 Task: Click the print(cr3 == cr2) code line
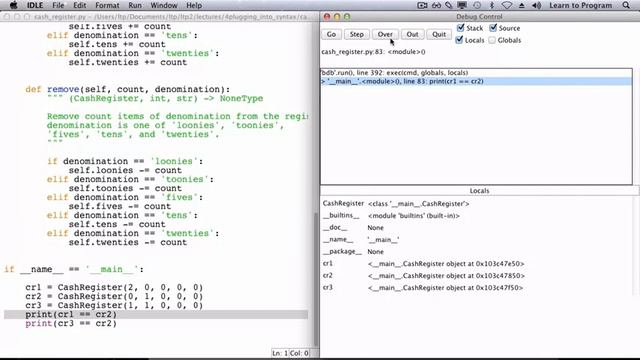[x=71, y=323]
